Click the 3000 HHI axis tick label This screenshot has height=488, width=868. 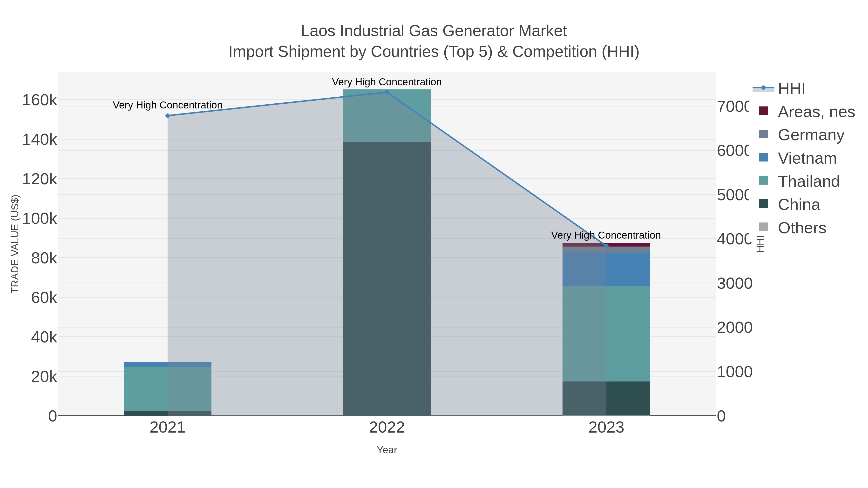[735, 283]
